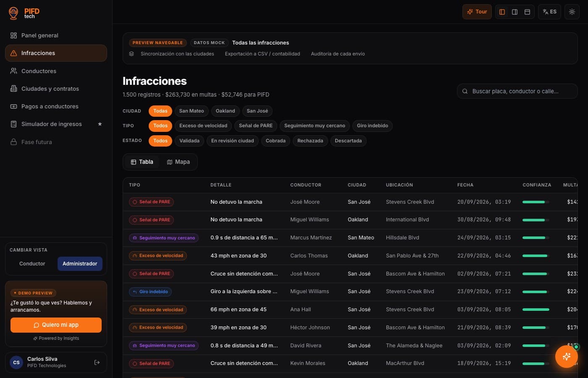Click the Quiero mi app button
588x378 pixels.
56,325
